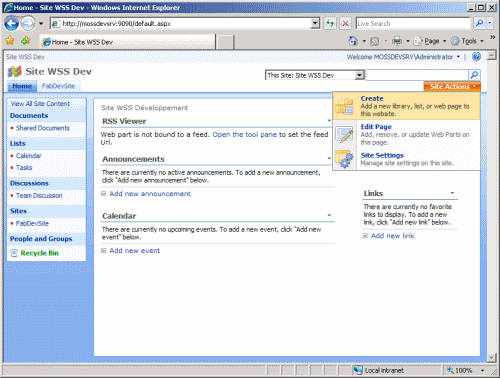Click the zoom level 100% control

[x=466, y=370]
